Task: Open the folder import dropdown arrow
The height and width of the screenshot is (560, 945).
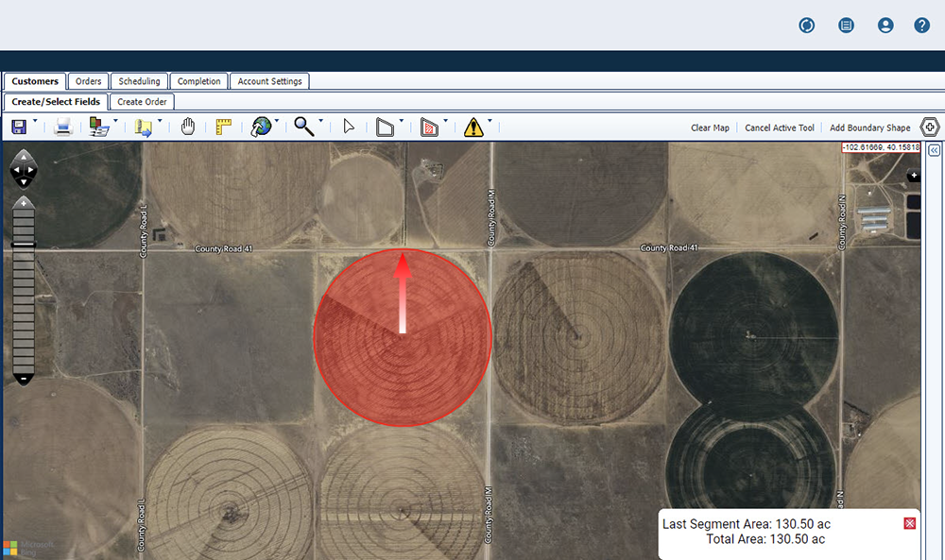Action: pos(160,121)
